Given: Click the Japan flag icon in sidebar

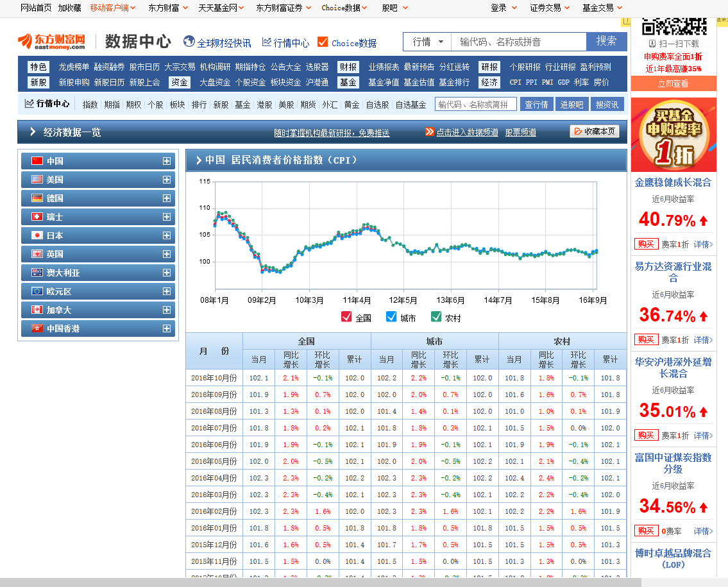Looking at the screenshot, I should tap(37, 235).
